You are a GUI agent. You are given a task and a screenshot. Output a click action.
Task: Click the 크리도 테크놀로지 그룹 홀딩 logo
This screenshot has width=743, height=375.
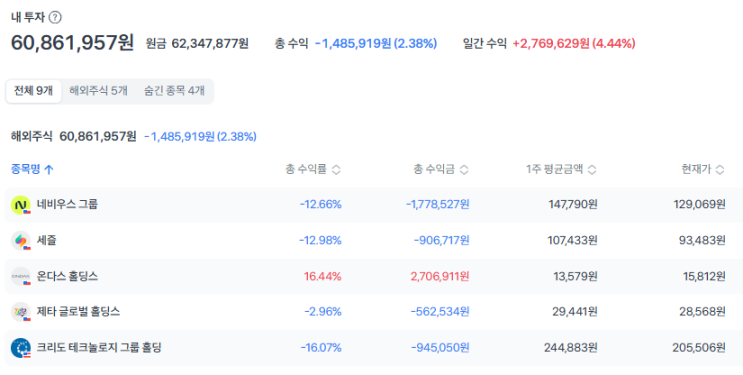tap(20, 348)
